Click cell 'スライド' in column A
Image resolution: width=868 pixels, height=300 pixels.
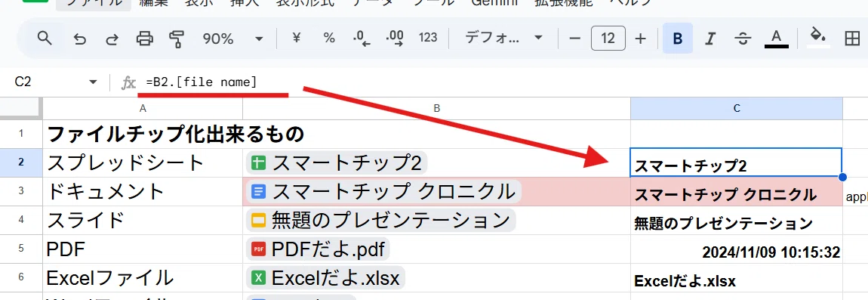click(143, 220)
